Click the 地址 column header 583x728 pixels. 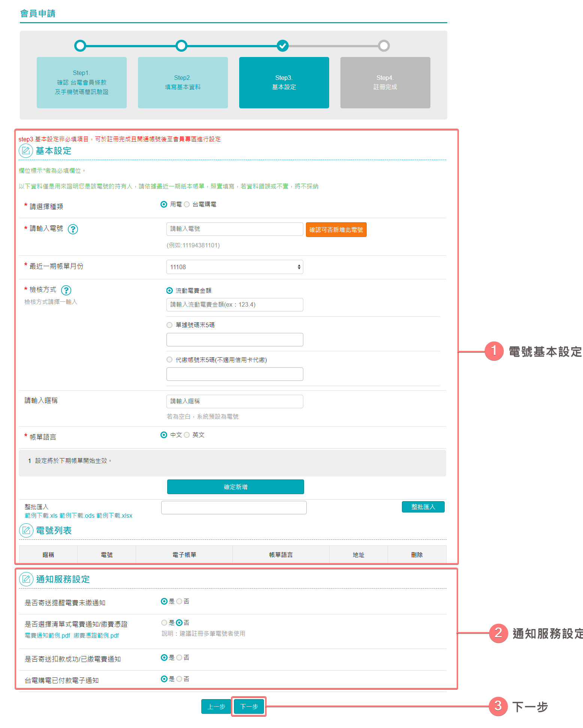359,555
